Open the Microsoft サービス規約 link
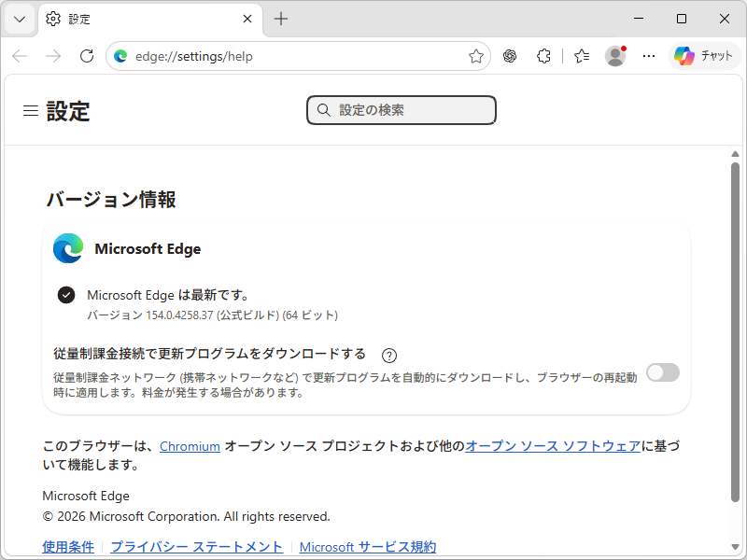The width and height of the screenshot is (747, 560). [x=368, y=547]
